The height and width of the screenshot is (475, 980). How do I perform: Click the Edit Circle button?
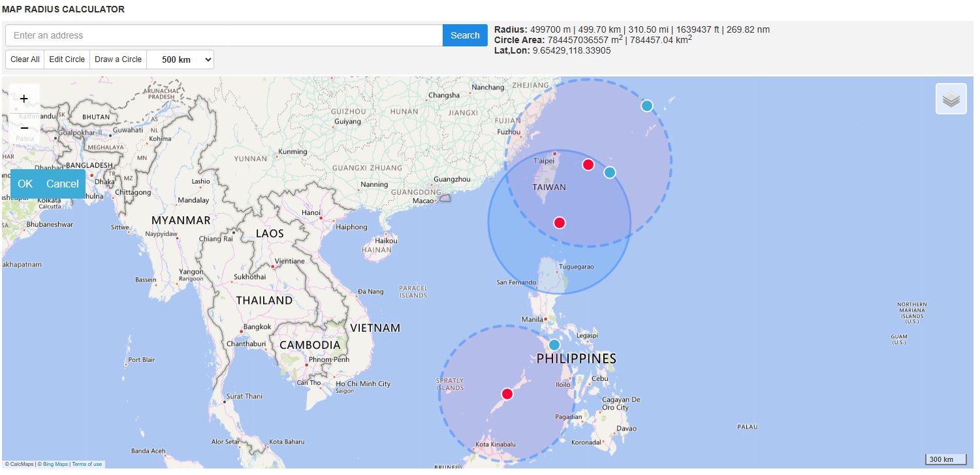(x=67, y=59)
